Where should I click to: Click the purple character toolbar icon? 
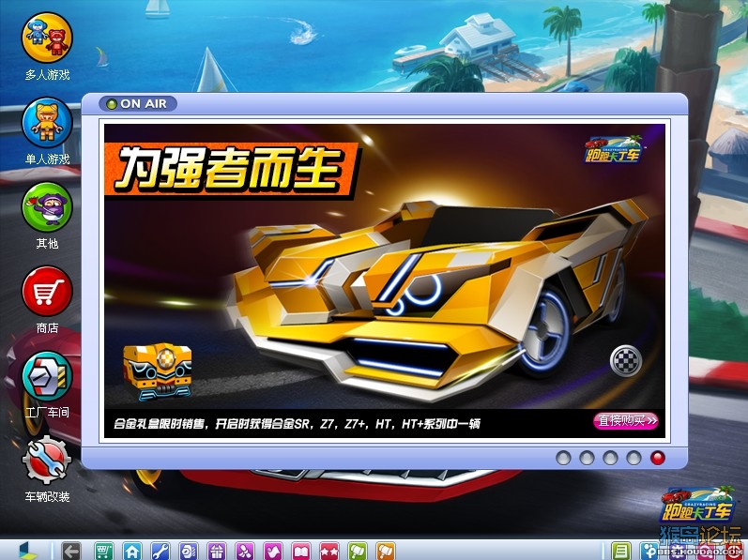[x=245, y=552]
